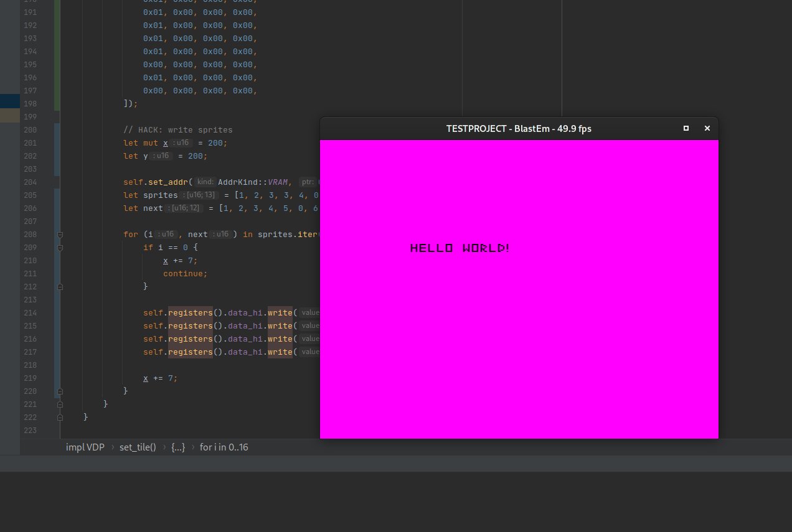The image size is (792, 532).
Task: Click 'registers' on line 214
Action: point(191,313)
